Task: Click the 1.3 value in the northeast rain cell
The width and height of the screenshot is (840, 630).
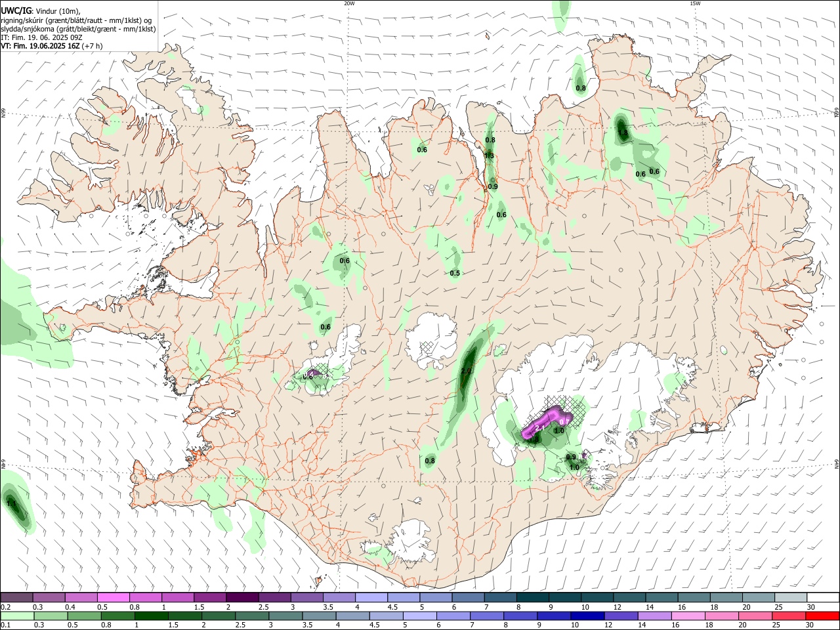Action: 623,133
